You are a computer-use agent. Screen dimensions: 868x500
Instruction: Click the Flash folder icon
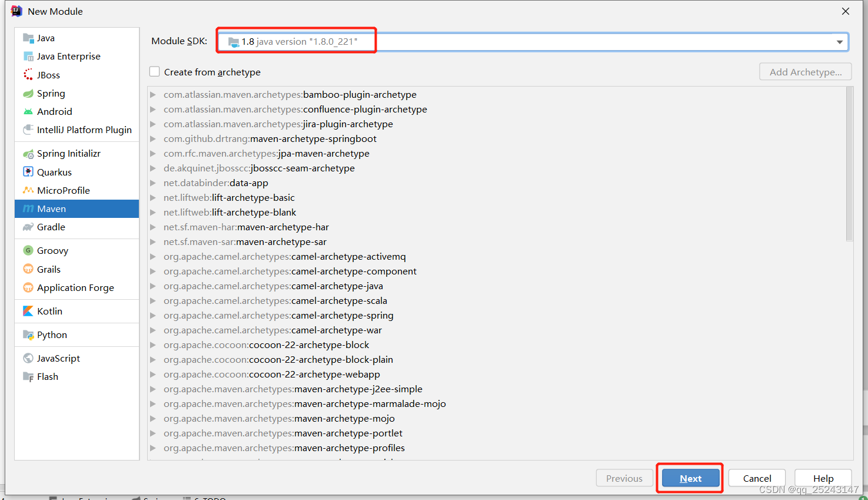pyautogui.click(x=28, y=376)
